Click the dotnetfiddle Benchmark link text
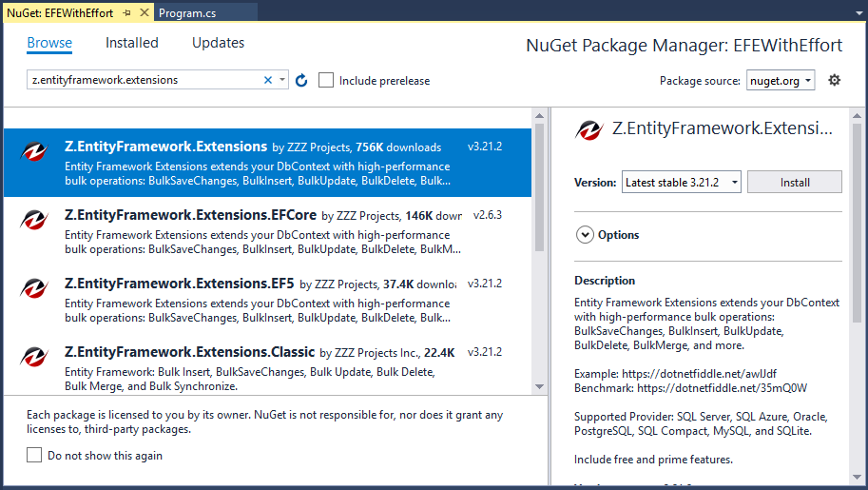The height and width of the screenshot is (490, 868). pyautogui.click(x=722, y=388)
